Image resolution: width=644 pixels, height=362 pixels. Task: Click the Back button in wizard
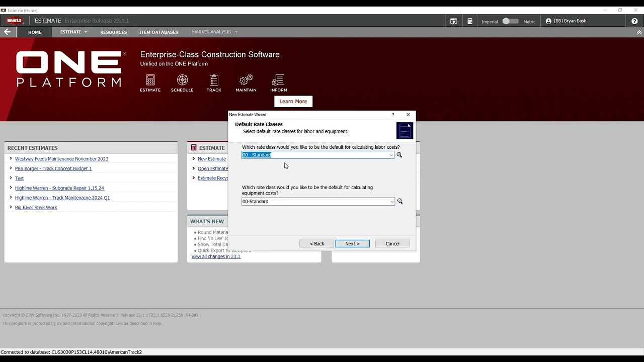[x=316, y=243]
